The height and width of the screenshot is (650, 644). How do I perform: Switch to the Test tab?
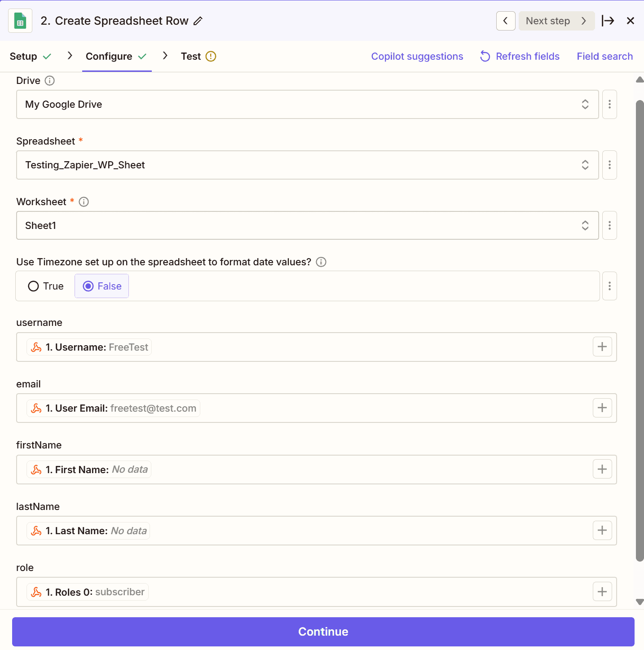pos(198,56)
